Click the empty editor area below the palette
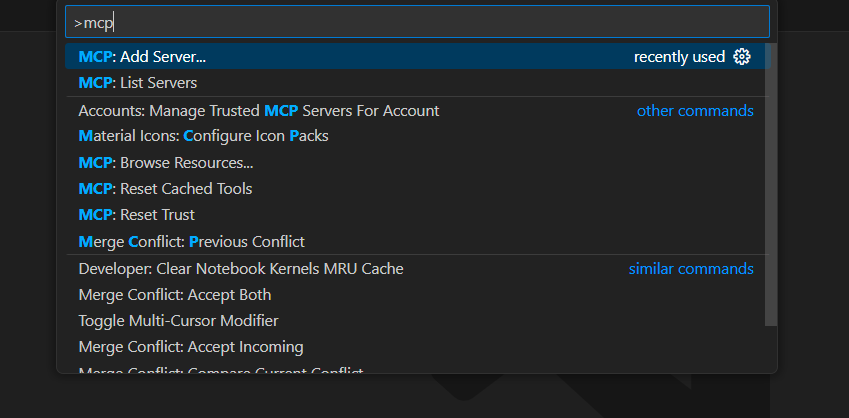The width and height of the screenshot is (849, 418). [x=200, y=398]
